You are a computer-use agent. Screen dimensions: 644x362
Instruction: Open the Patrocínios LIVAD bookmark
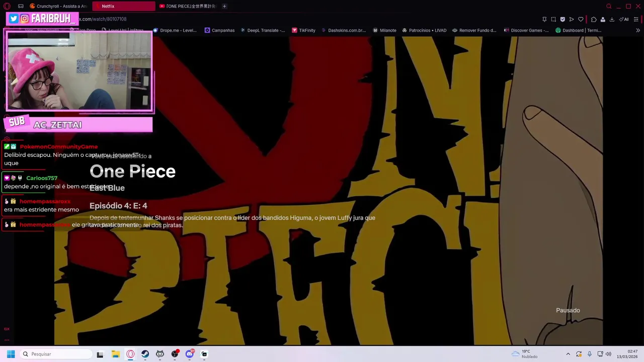[424, 30]
